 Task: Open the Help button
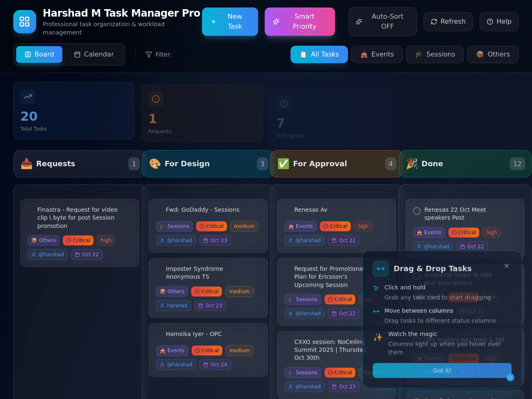[499, 22]
